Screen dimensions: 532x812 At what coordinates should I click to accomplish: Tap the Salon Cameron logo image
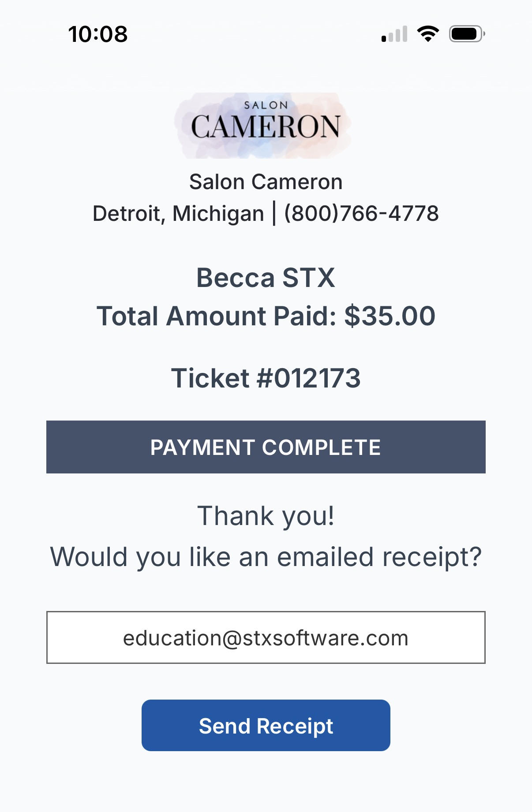(264, 126)
